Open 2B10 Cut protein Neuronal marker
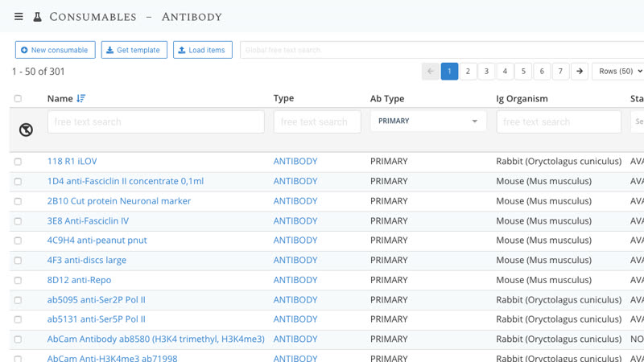The width and height of the screenshot is (644, 362). click(x=119, y=200)
